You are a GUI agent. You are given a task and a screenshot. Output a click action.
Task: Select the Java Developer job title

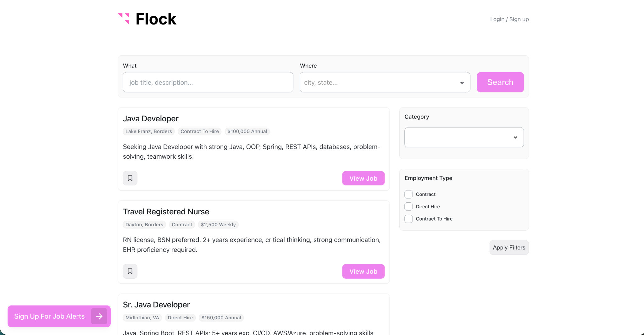click(151, 118)
